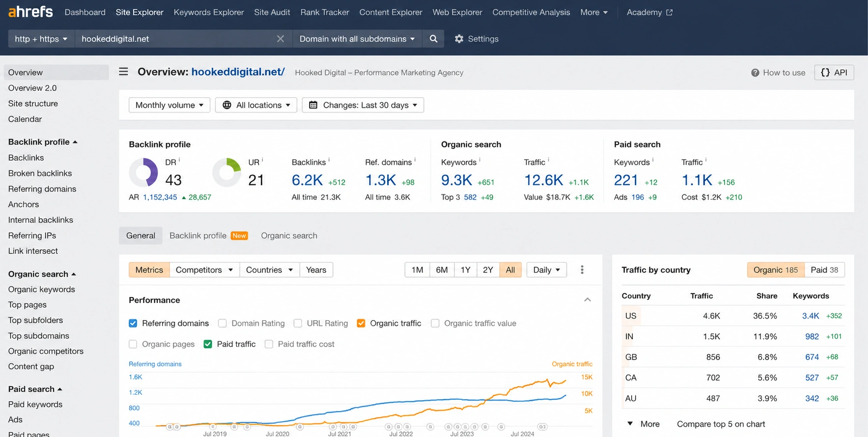This screenshot has width=868, height=437.
Task: Click Compare top 5 on chart
Action: click(721, 424)
